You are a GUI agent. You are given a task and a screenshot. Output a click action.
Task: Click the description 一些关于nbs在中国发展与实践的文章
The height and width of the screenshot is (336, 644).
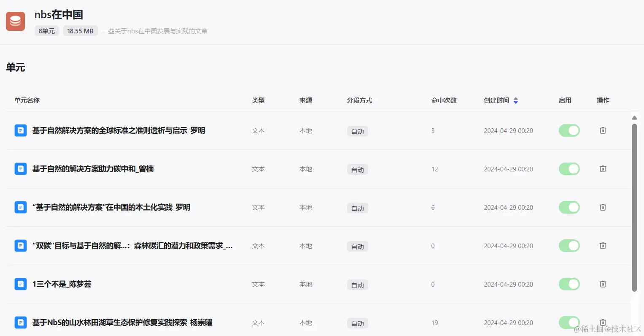[155, 31]
